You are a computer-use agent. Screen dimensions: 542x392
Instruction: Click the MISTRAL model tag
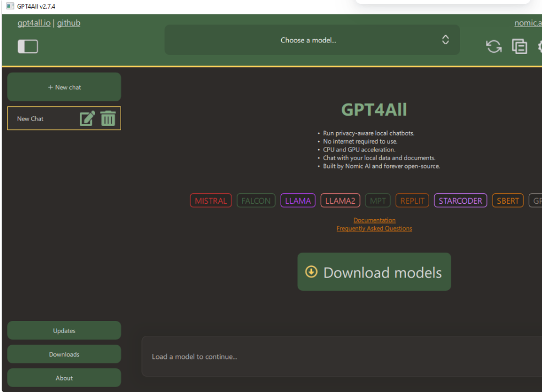211,200
